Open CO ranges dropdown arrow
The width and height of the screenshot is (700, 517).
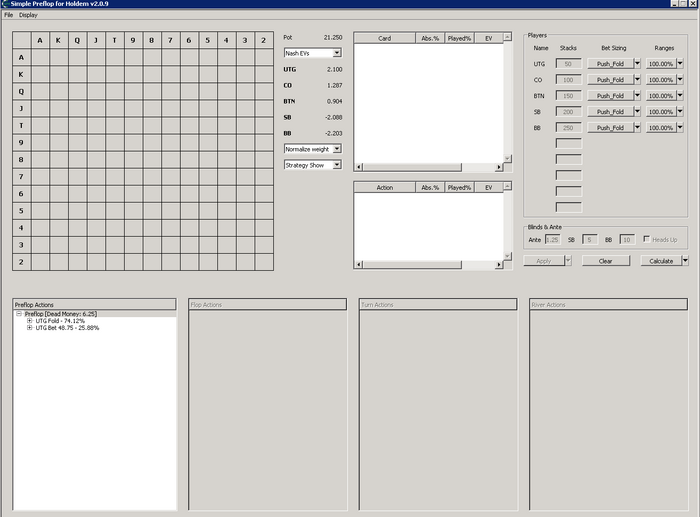pos(680,79)
